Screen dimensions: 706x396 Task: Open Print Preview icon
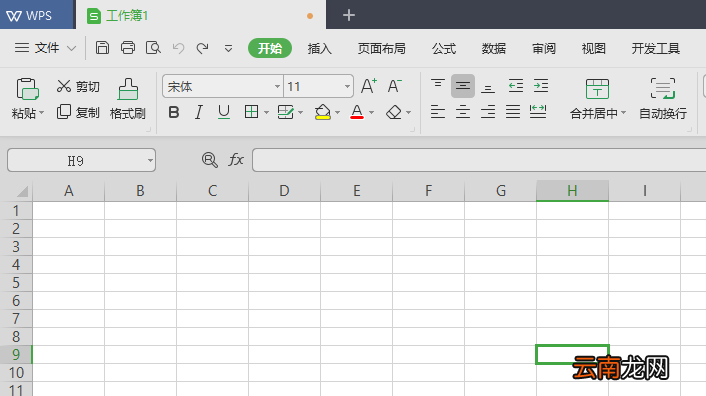pyautogui.click(x=153, y=48)
